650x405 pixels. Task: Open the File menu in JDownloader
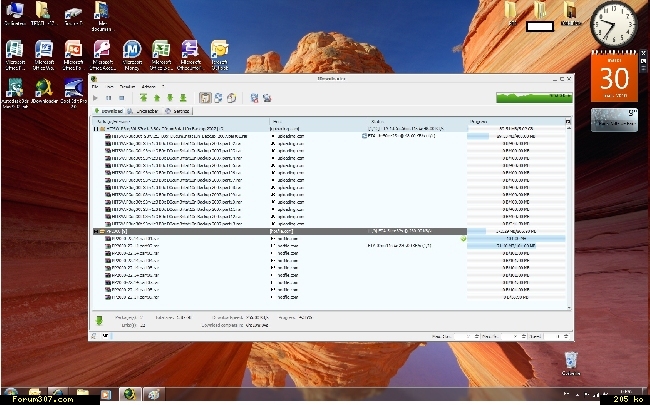tap(95, 87)
